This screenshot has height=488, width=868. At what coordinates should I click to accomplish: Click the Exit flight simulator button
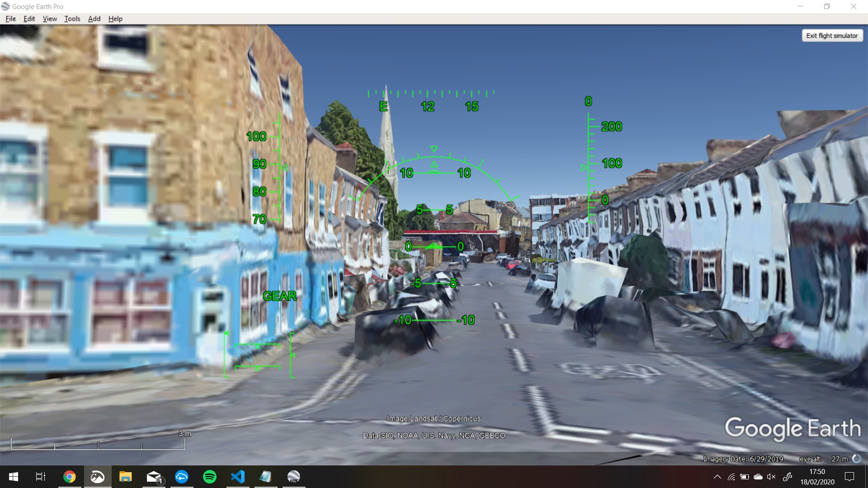click(832, 36)
